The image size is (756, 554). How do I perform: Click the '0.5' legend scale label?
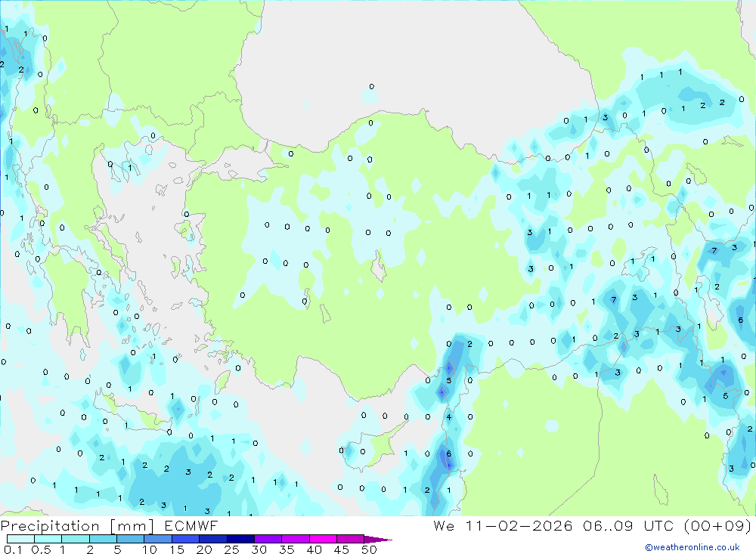click(41, 549)
